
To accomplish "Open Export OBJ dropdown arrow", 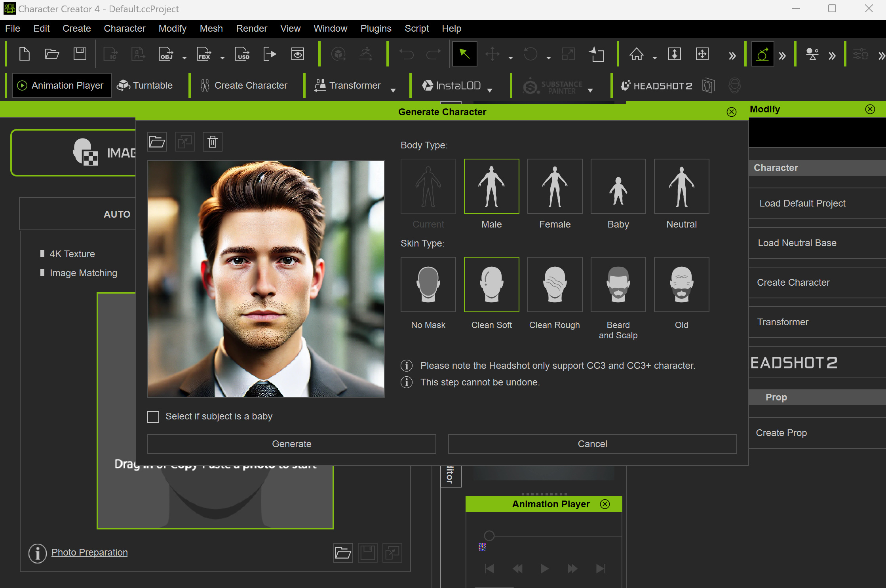I will click(x=184, y=58).
